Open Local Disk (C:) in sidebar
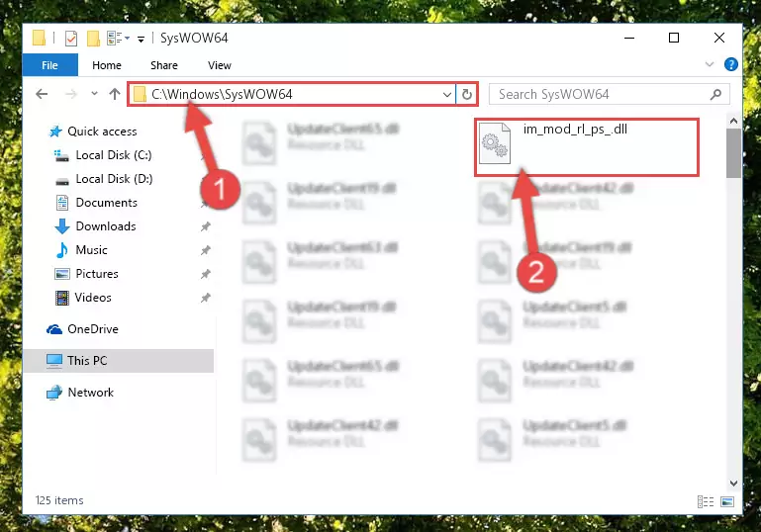This screenshot has height=532, width=761. [x=114, y=155]
